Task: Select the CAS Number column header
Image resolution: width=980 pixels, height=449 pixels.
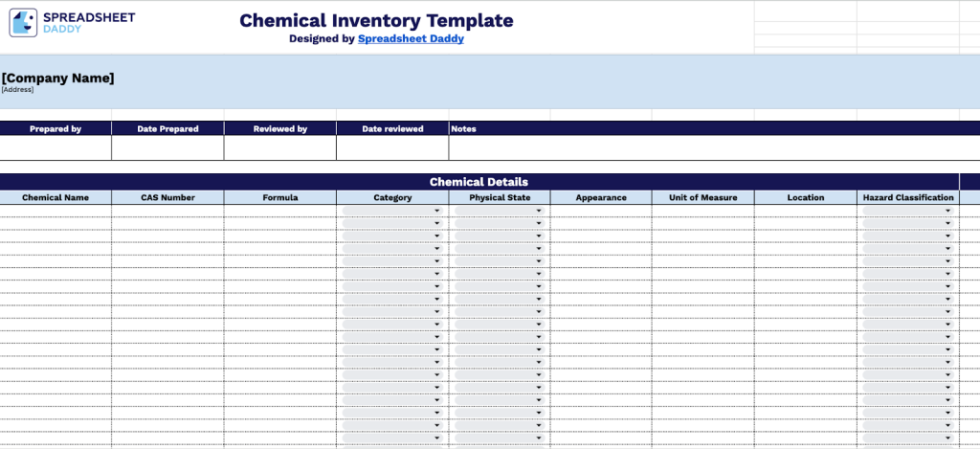Action: pyautogui.click(x=167, y=197)
